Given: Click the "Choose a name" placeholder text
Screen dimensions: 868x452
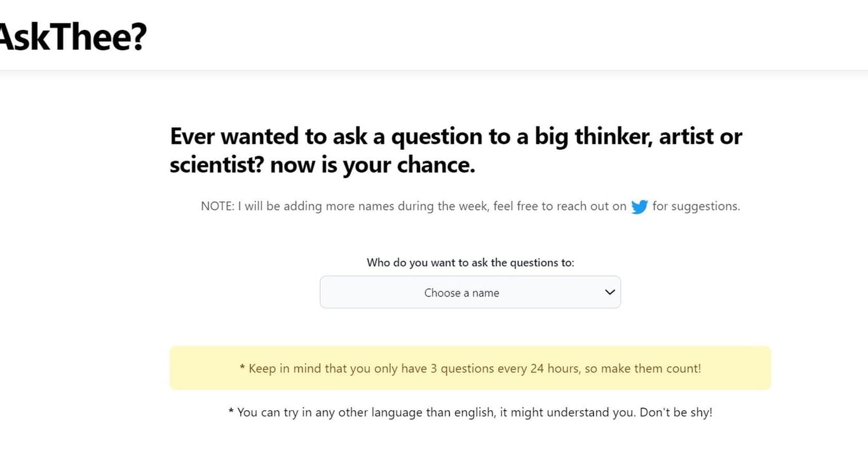Looking at the screenshot, I should (x=461, y=293).
